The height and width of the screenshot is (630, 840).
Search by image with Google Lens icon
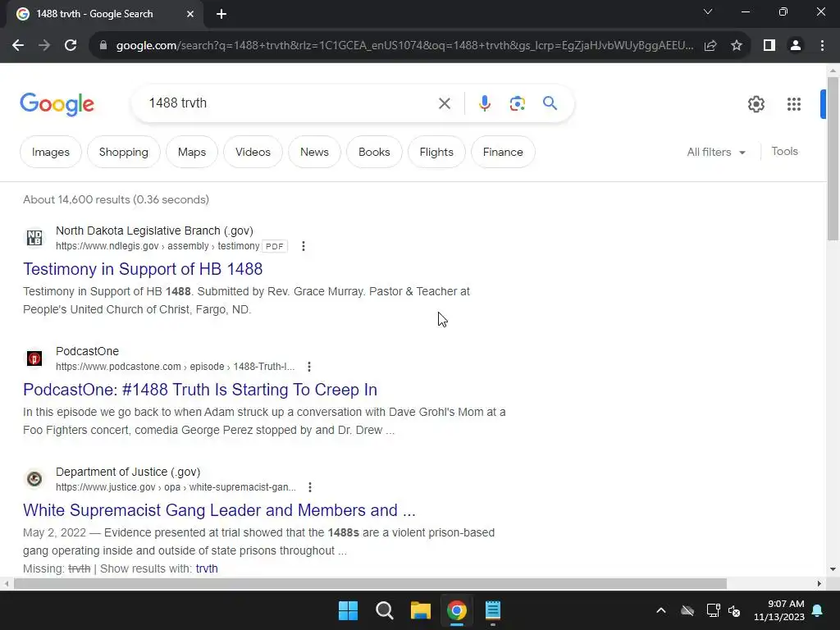[518, 103]
